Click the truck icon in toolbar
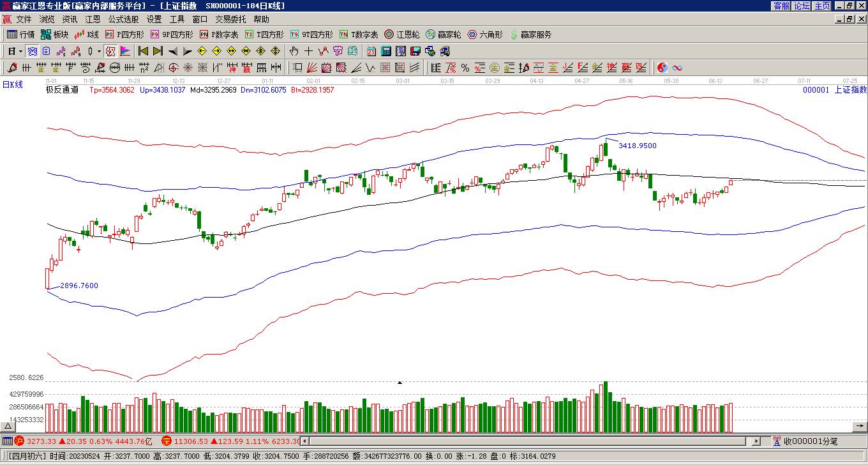Image resolution: width=868 pixels, height=465 pixels. click(444, 51)
